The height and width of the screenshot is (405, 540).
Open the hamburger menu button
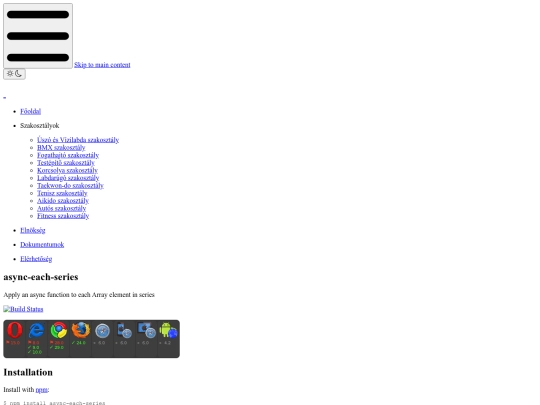38,36
